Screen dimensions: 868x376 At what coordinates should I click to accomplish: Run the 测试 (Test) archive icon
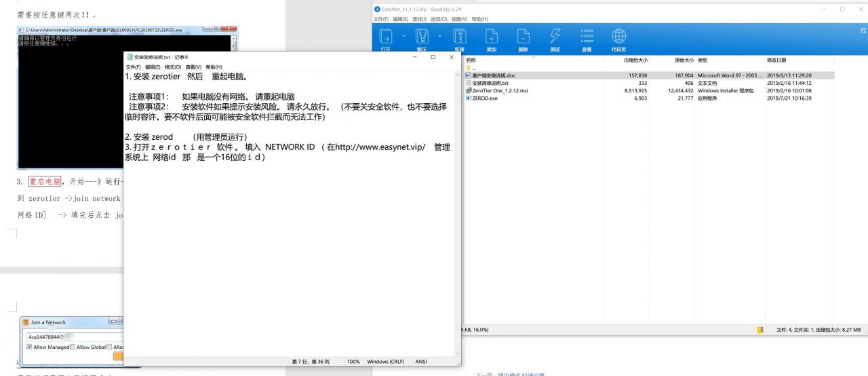coord(555,37)
